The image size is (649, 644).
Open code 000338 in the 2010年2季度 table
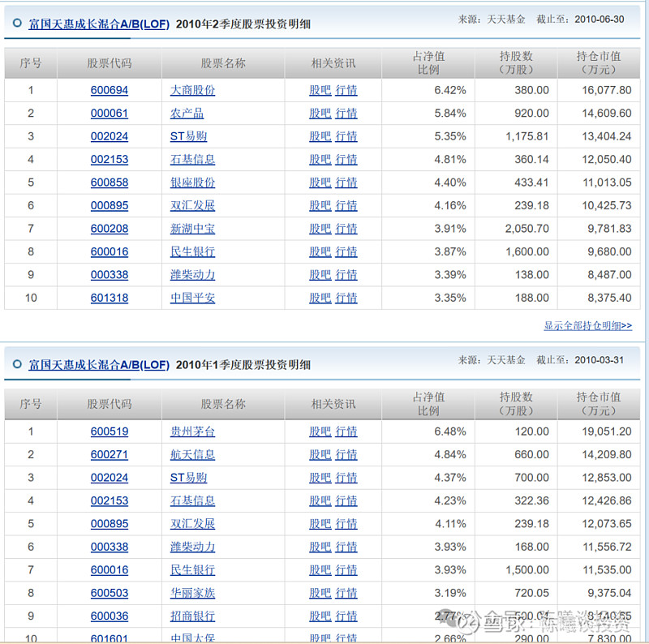[110, 275]
